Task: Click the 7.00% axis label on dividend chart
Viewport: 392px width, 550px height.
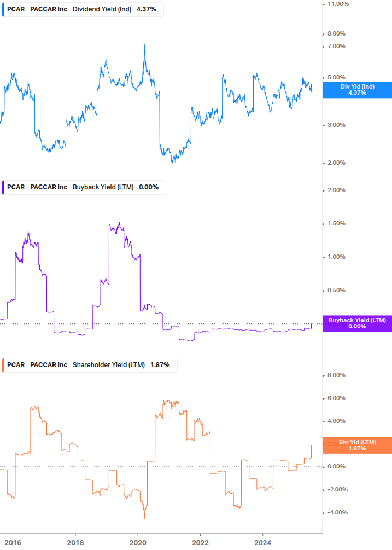Action: pyautogui.click(x=336, y=47)
